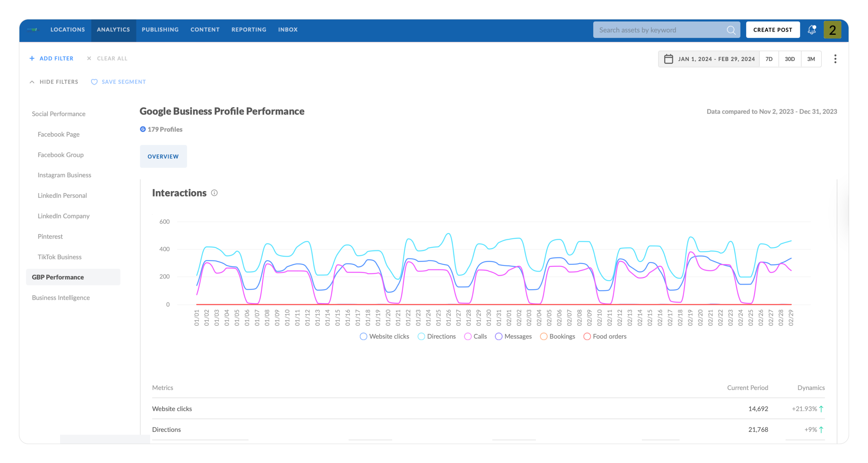The height and width of the screenshot is (463, 868).
Task: Switch to the Overview tab
Action: (x=163, y=156)
